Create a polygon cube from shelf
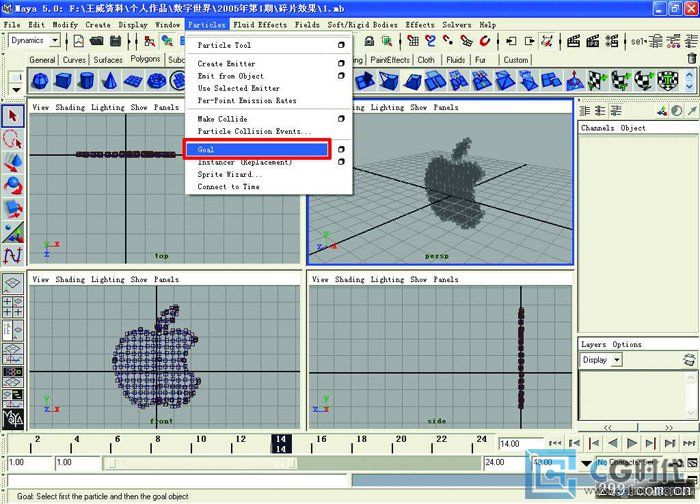The image size is (700, 504). (63, 81)
